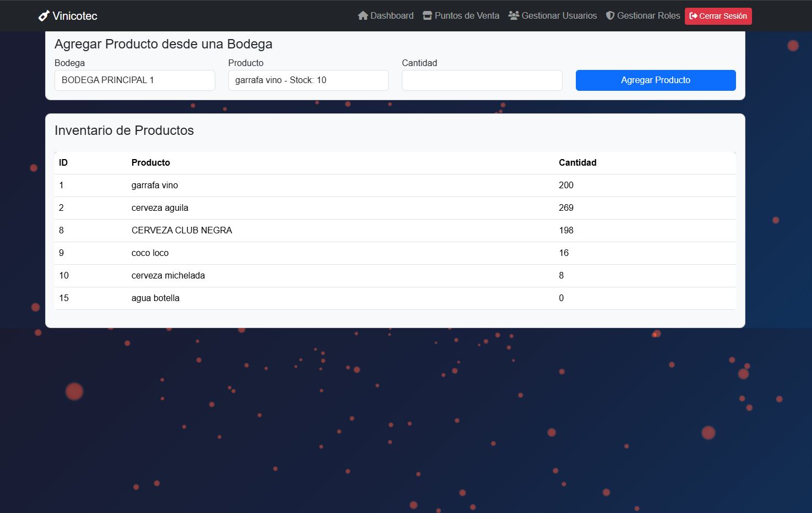This screenshot has width=812, height=513.
Task: Click ID 15 in agua botella row
Action: [64, 298]
